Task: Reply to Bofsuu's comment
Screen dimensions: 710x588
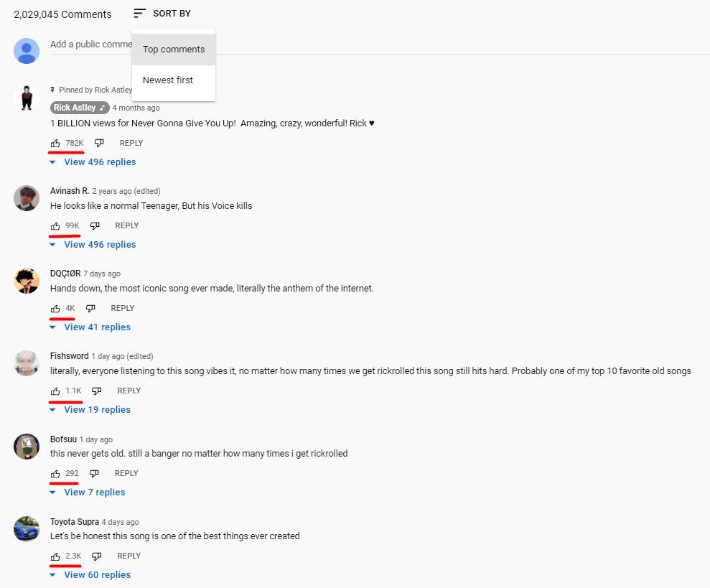Action: tap(126, 473)
